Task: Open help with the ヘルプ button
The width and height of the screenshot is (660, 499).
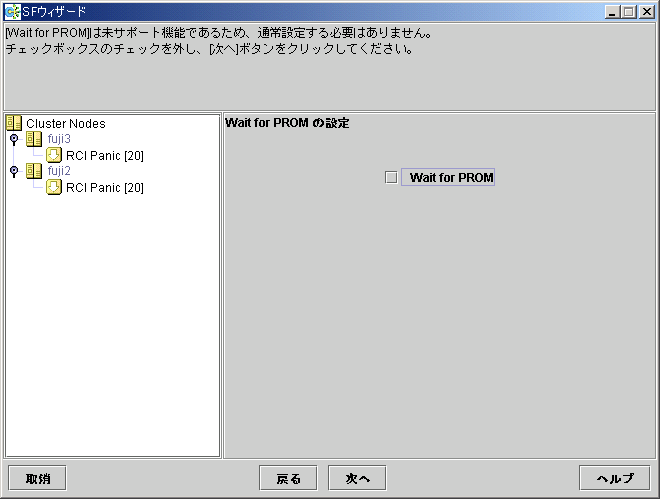Action: click(x=615, y=478)
